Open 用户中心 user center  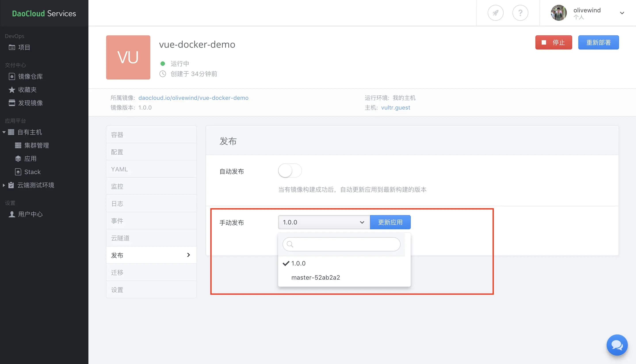30,214
